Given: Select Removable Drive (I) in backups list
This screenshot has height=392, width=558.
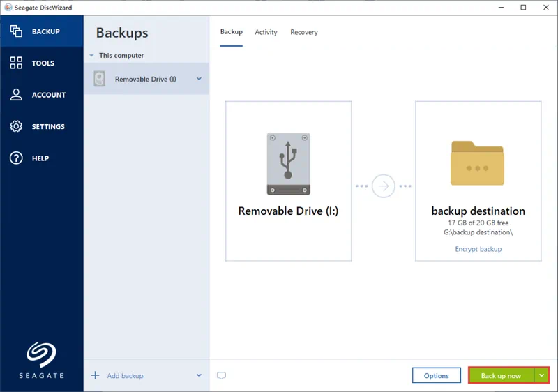Looking at the screenshot, I should click(145, 80).
